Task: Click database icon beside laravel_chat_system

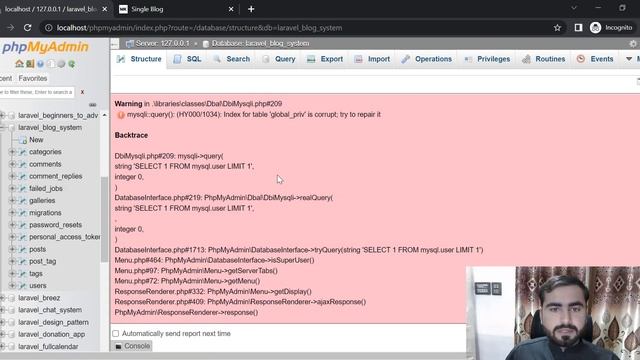Action: 12,310
